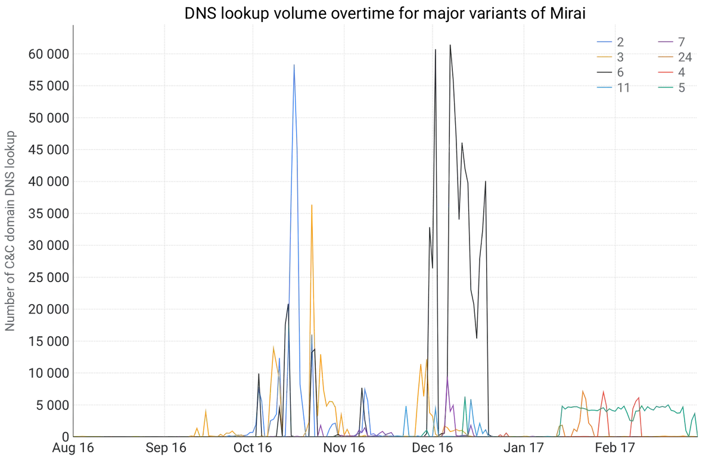The width and height of the screenshot is (715, 457).
Task: Select the chart title about Mirai variants
Action: pyautogui.click(x=384, y=13)
